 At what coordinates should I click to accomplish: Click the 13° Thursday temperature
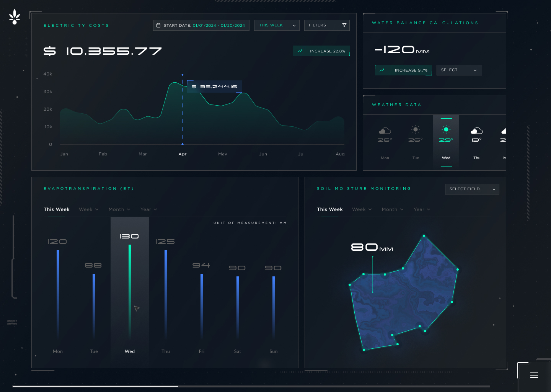point(477,140)
